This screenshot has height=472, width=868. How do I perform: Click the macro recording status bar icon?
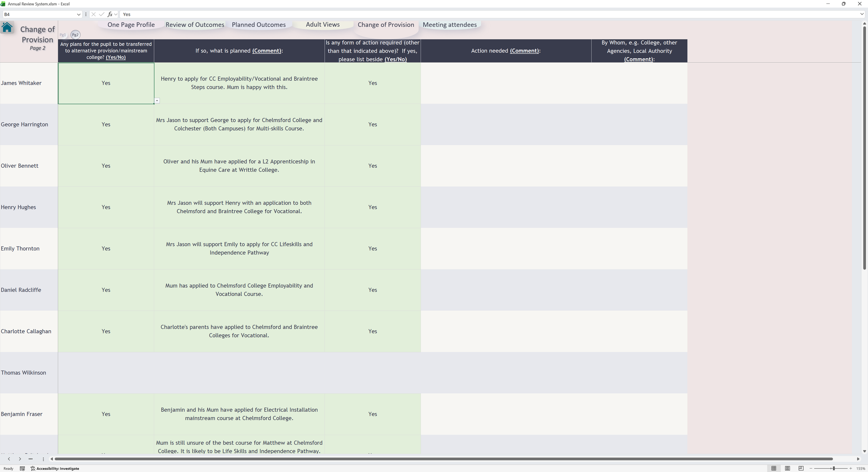[x=22, y=469]
